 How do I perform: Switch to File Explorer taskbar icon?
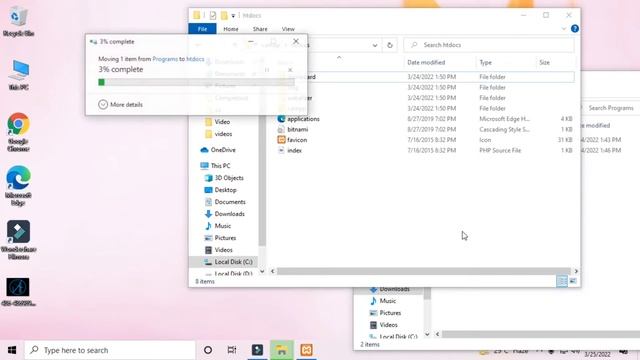tap(282, 350)
